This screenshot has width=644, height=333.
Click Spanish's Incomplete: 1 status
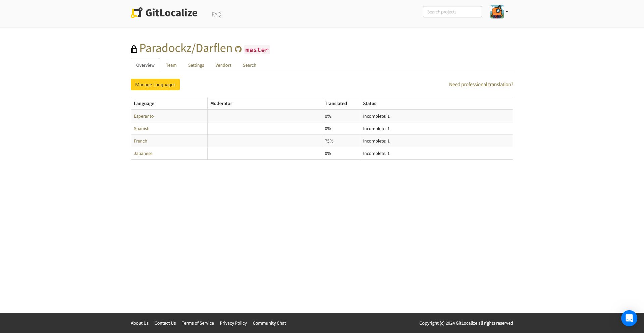[376, 128]
